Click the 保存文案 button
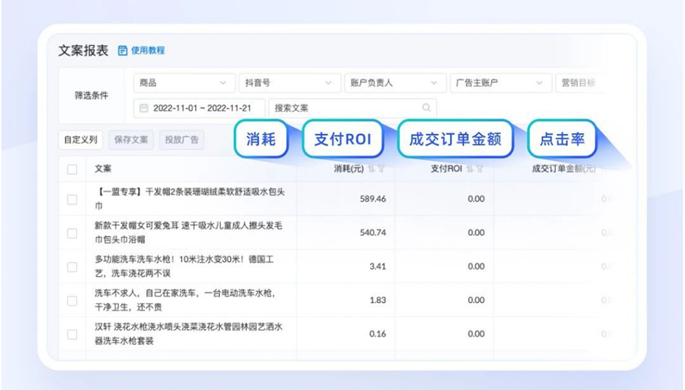The width and height of the screenshot is (685, 390). (131, 140)
